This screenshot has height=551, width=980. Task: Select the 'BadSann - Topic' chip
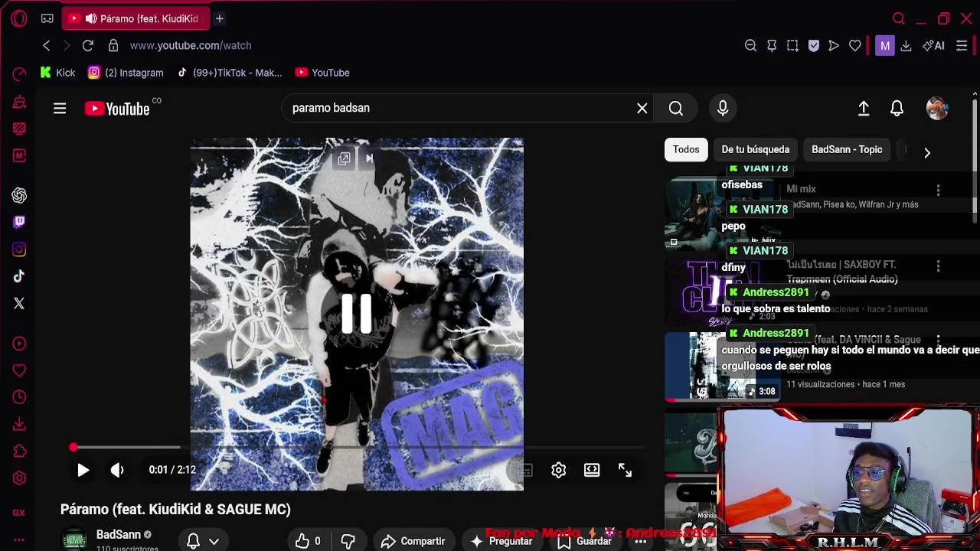[847, 149]
